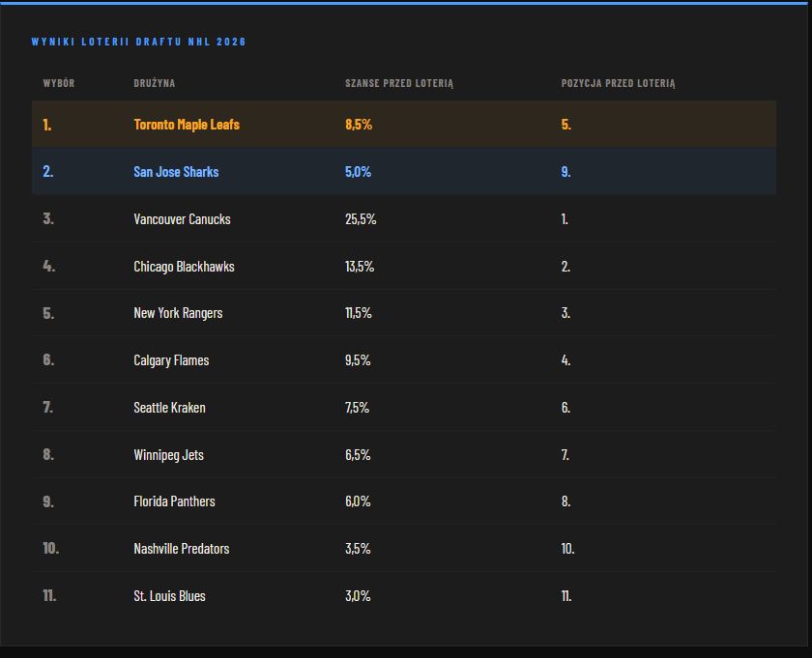The height and width of the screenshot is (658, 812).
Task: Select the Toronto Maple Leafs team name
Action: pos(187,125)
